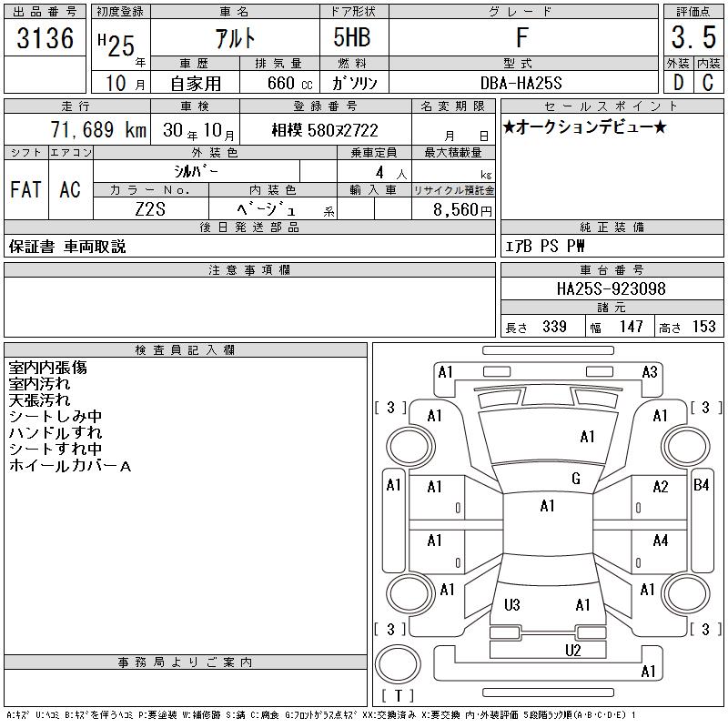Select the 3.5 evaluation score
Viewport: 728px width, 728px height.
[692, 38]
